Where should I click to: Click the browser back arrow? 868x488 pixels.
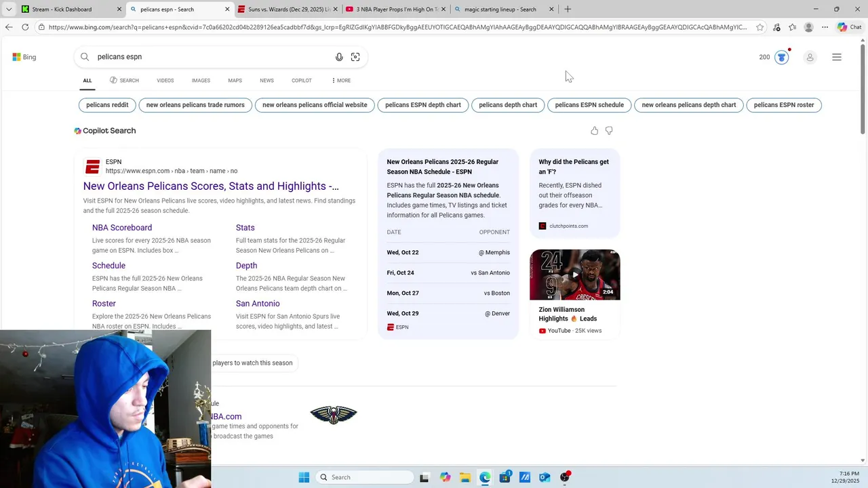pyautogui.click(x=8, y=27)
